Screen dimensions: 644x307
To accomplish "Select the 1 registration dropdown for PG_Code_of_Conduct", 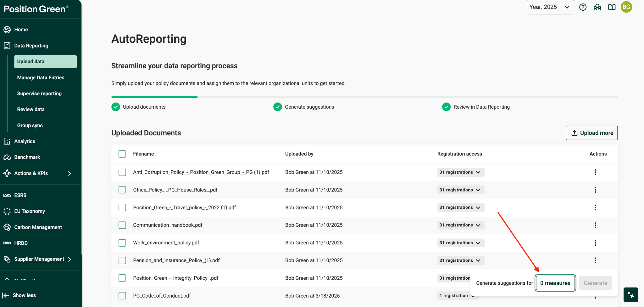I will tap(458, 296).
